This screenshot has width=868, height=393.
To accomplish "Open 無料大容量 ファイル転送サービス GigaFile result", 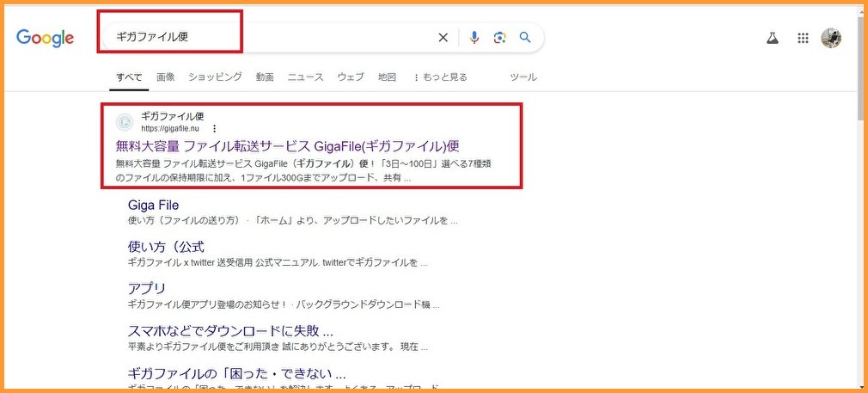I will 287,146.
